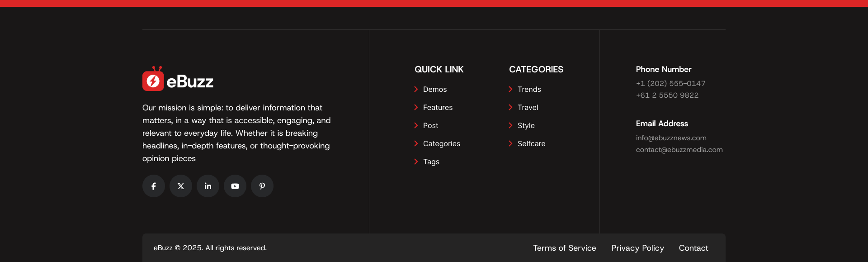
Task: Open the LinkedIn social icon
Action: point(208,186)
